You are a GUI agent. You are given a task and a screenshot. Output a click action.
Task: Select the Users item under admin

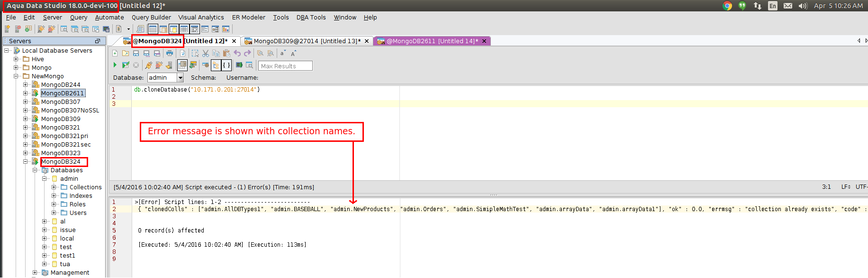click(x=78, y=213)
